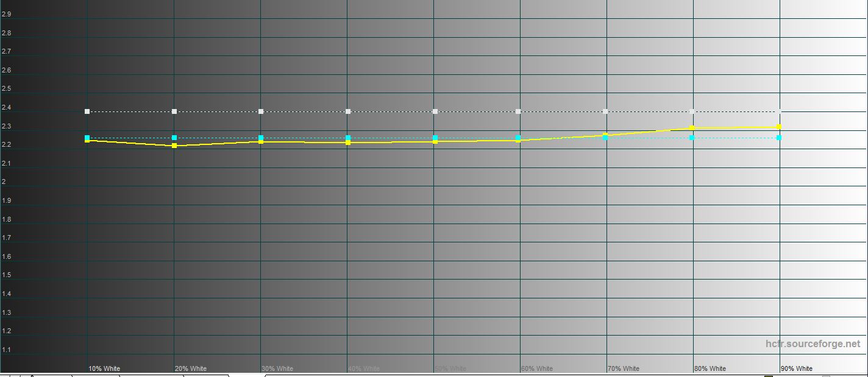Viewport: 868px width, 377px height.
Task: Select the yellow measured gamma point at 90% White
Action: click(779, 127)
